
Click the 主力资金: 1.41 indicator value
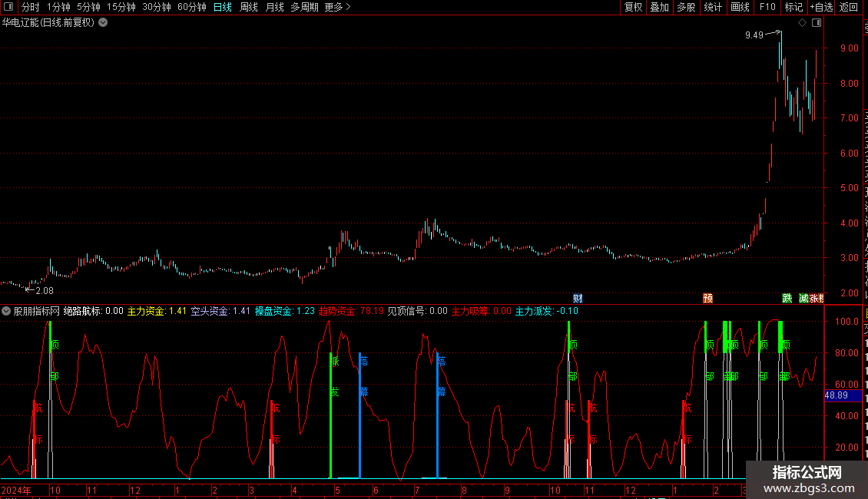coord(157,311)
